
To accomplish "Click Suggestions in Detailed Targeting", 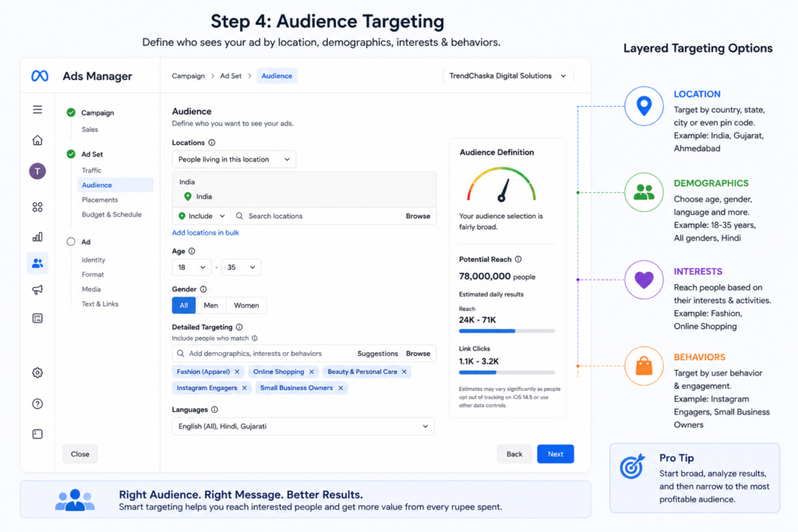I will [378, 354].
